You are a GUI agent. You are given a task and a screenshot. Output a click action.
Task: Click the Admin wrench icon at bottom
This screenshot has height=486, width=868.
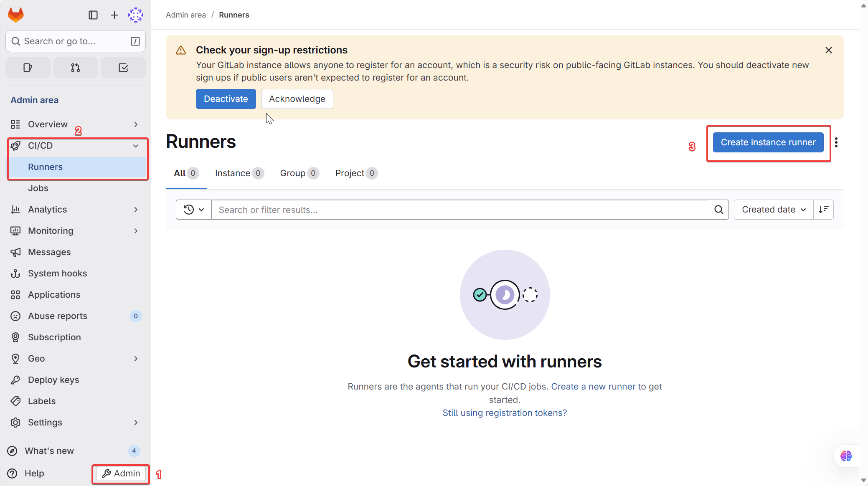107,473
